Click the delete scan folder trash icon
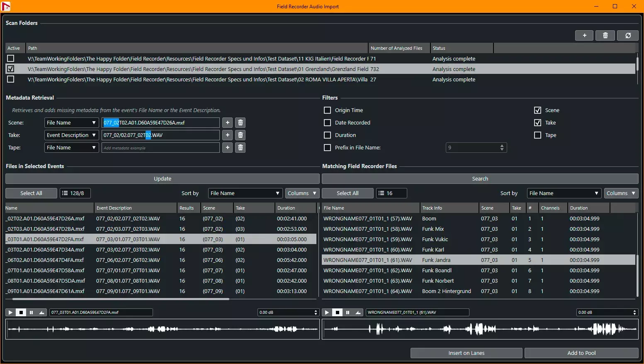The width and height of the screenshot is (644, 364). (x=605, y=36)
